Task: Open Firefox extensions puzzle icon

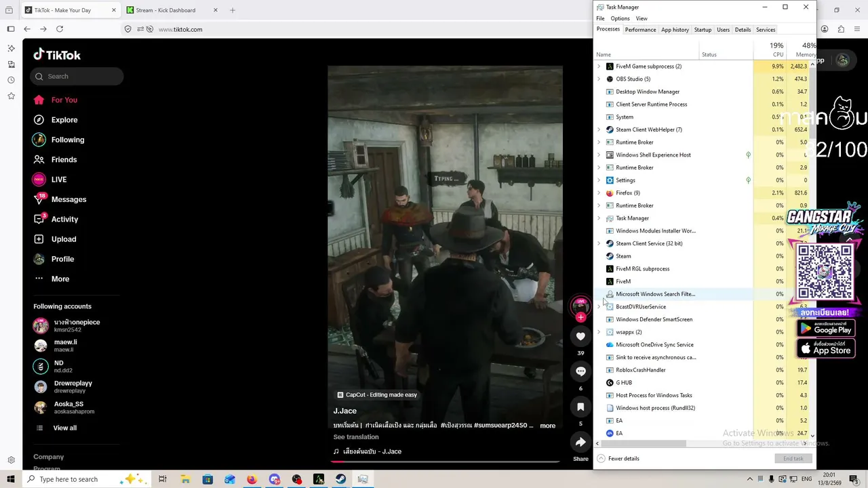Action: pos(841,29)
